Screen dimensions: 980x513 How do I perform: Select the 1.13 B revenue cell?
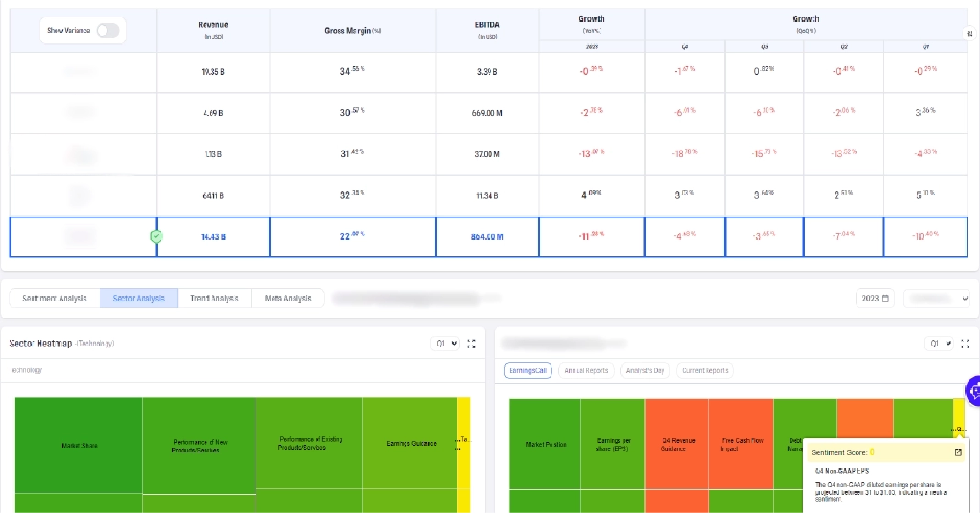213,154
